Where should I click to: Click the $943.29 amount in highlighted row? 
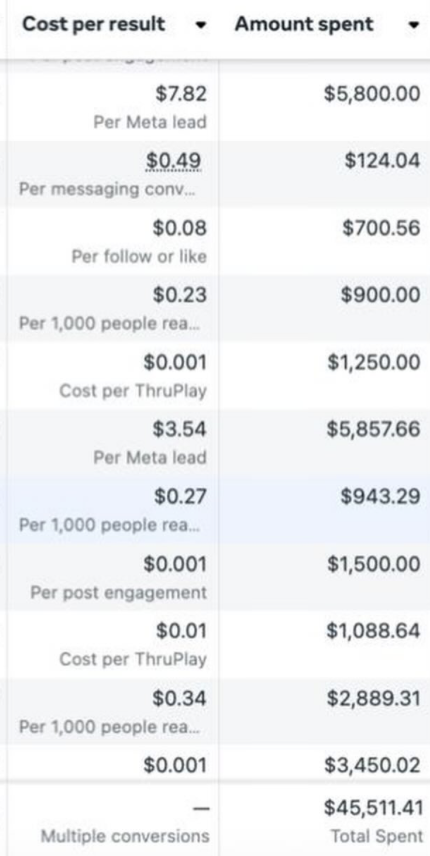(x=380, y=496)
